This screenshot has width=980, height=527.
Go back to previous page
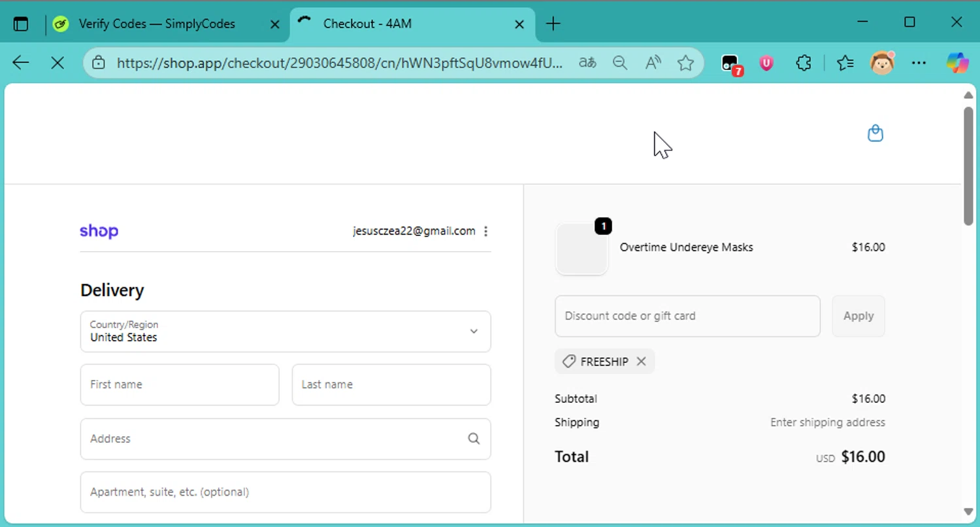click(x=21, y=63)
